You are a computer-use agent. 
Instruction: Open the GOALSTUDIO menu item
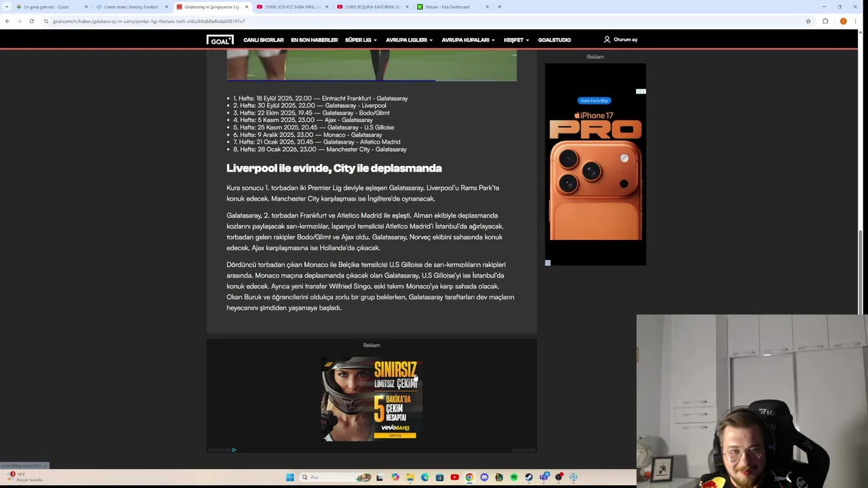tap(554, 40)
